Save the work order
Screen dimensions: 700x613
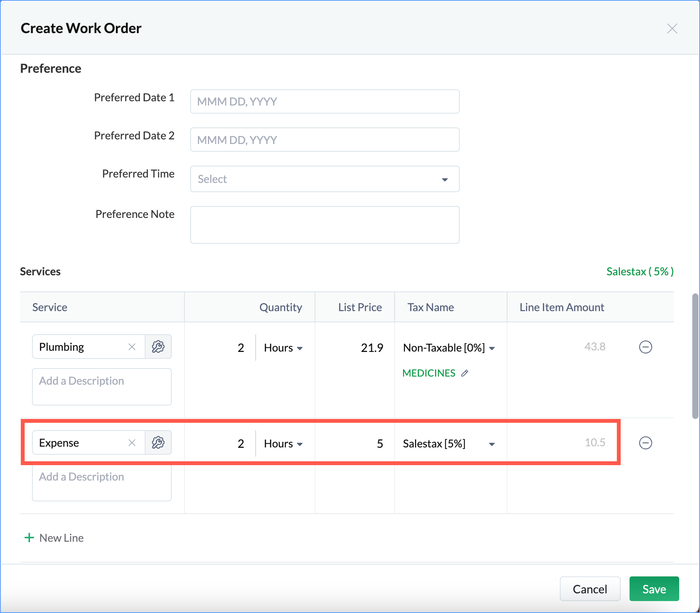point(654,589)
